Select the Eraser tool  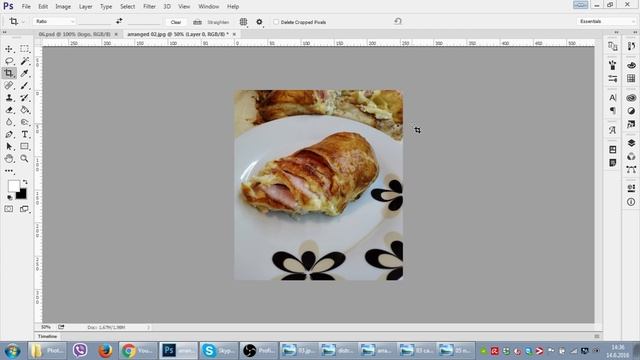(9, 110)
